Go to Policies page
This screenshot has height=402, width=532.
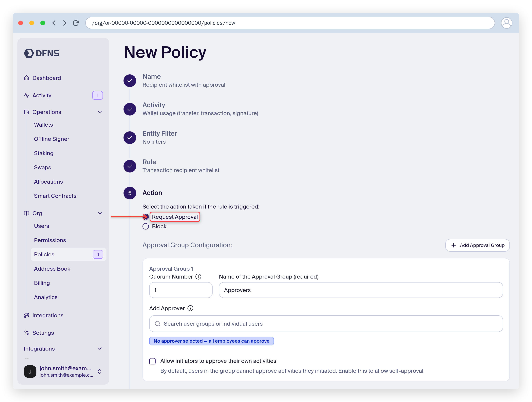[68, 254]
